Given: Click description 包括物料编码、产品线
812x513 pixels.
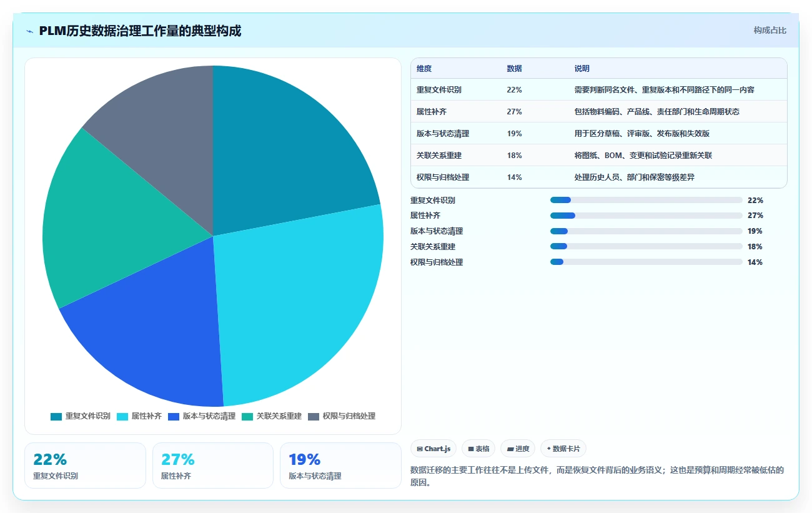Looking at the screenshot, I should pos(657,112).
